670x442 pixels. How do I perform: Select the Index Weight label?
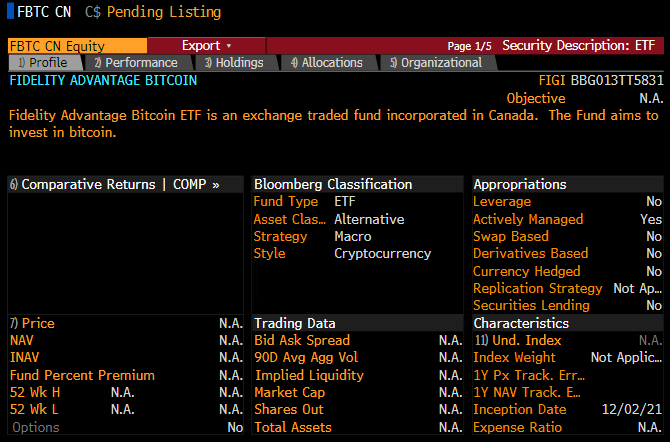pos(514,357)
